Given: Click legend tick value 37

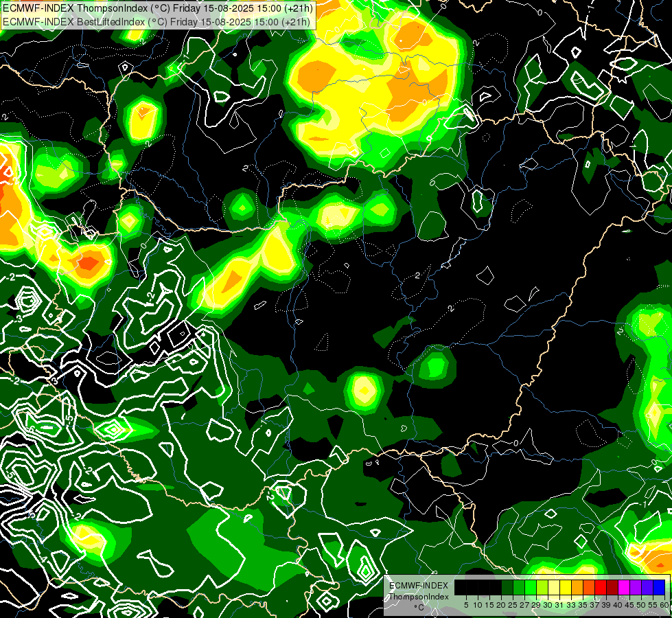Looking at the screenshot, I should [595, 605].
